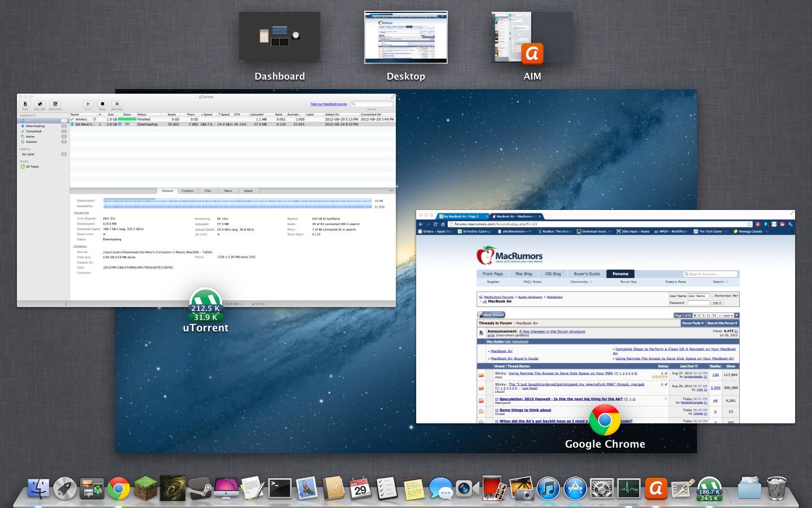Click Chrome reload page button
The width and height of the screenshot is (812, 508).
pyautogui.click(x=435, y=224)
